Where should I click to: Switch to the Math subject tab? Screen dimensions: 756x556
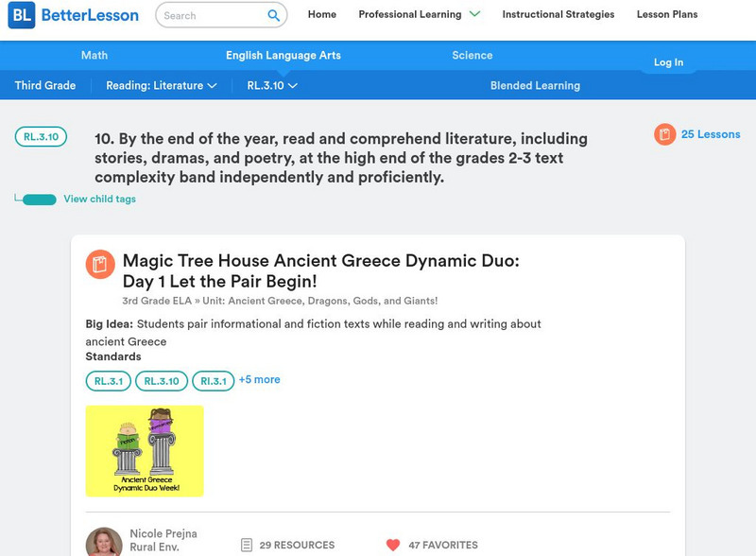[x=94, y=55]
